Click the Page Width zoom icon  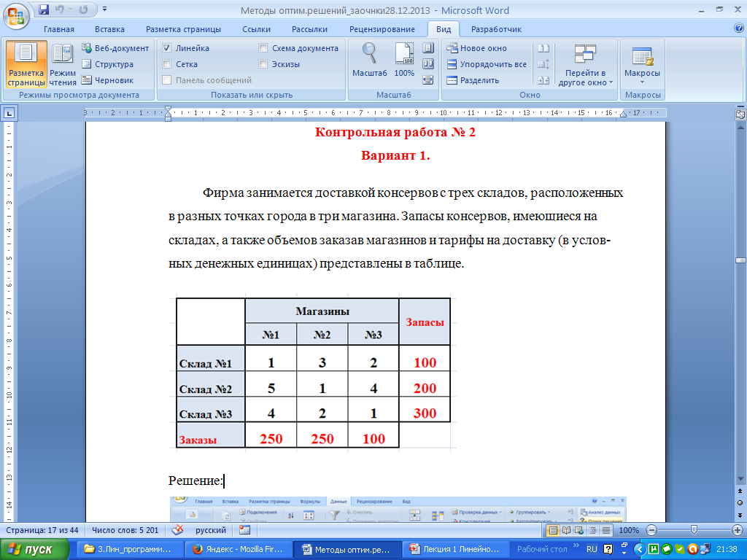428,80
